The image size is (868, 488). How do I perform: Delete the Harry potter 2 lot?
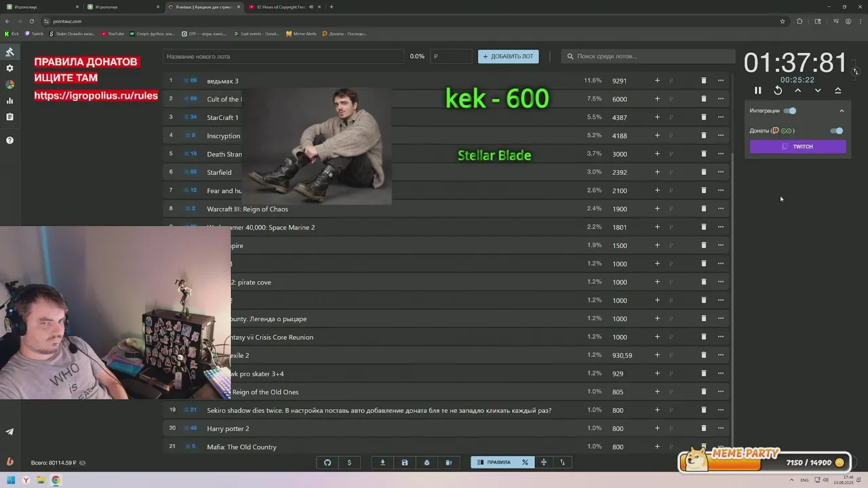click(x=703, y=428)
